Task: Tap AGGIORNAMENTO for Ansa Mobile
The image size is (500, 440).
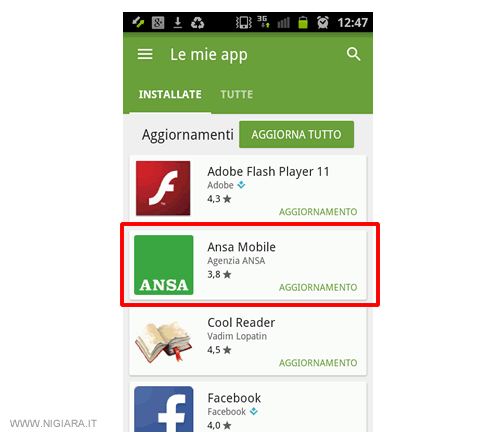Action: click(x=318, y=287)
